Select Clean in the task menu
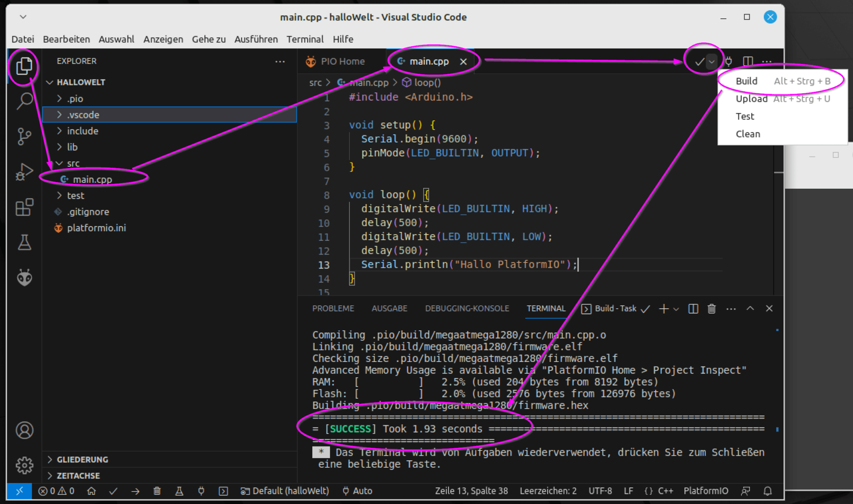The width and height of the screenshot is (853, 504). pyautogui.click(x=748, y=134)
